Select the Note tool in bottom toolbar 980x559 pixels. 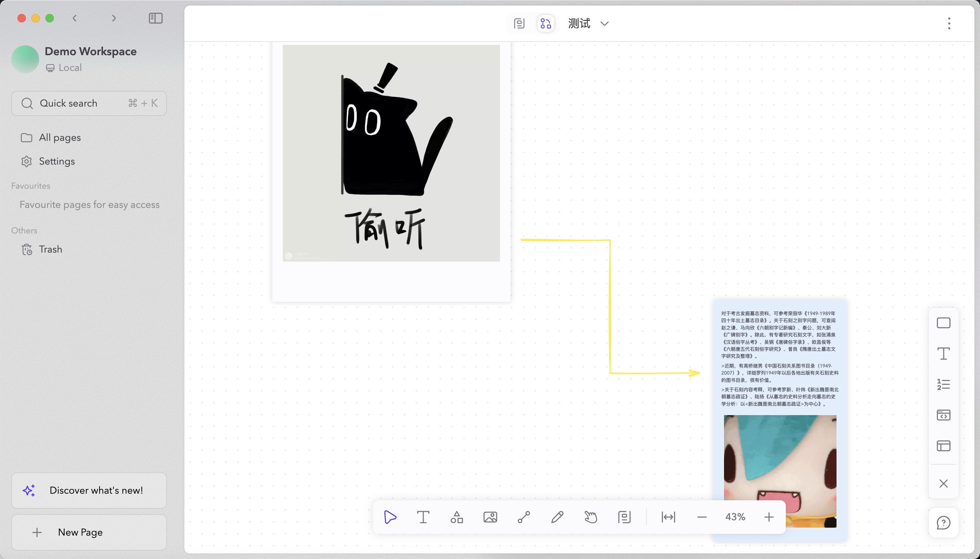coord(624,517)
